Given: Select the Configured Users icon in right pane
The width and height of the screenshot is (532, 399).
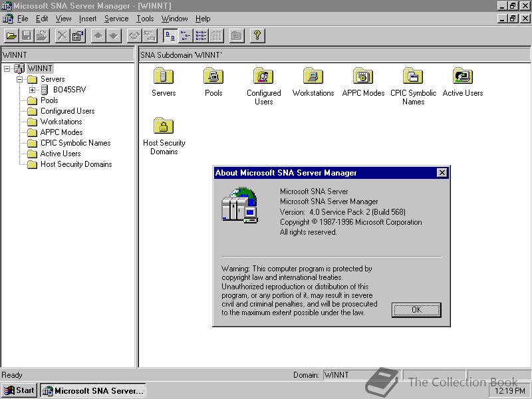Looking at the screenshot, I should click(263, 76).
